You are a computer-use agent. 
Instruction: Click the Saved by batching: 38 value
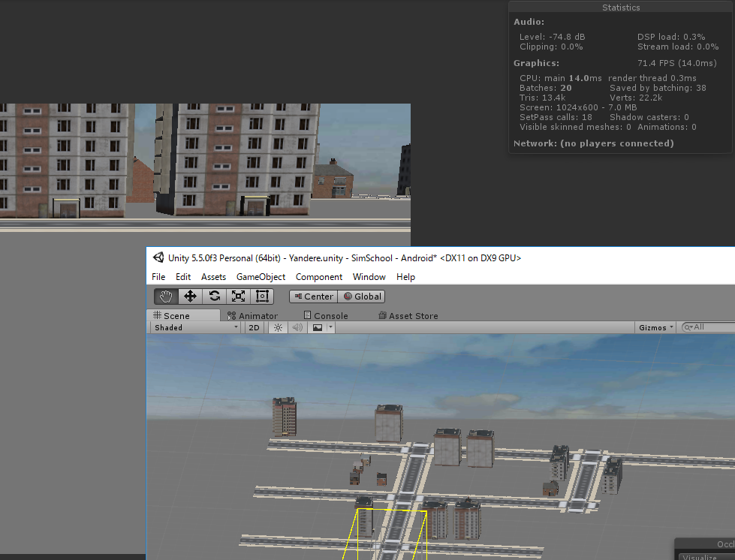tap(658, 88)
